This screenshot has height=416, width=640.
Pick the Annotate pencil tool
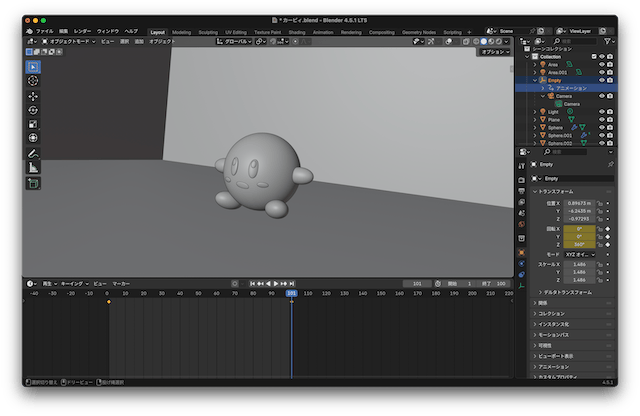33,154
